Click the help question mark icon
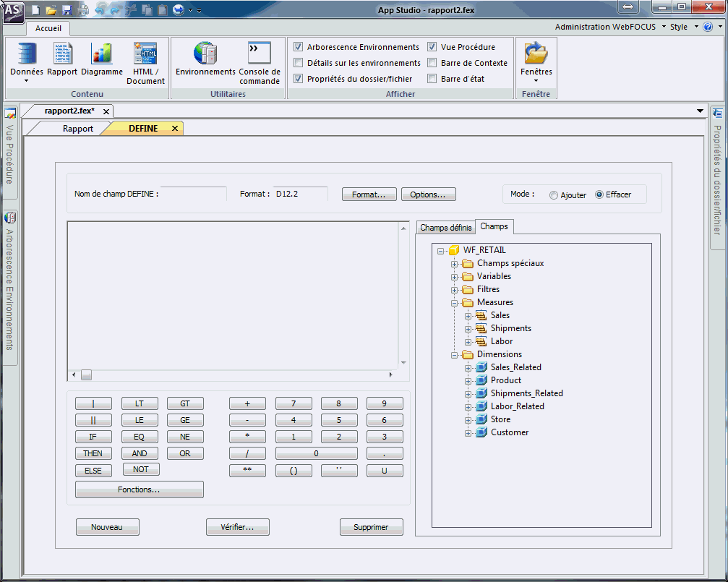Screen dimensions: 728x582 [708, 27]
